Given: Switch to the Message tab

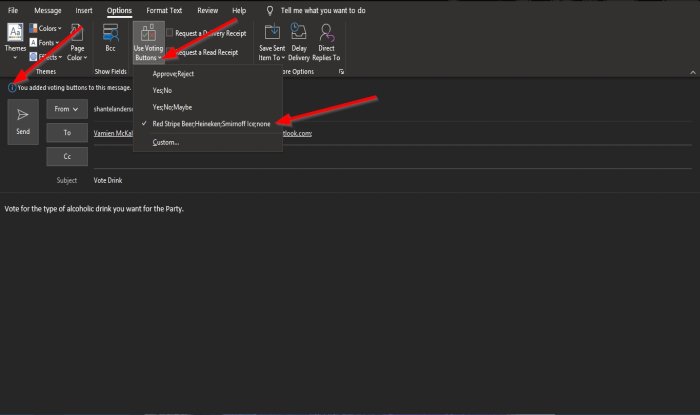Looking at the screenshot, I should [48, 10].
